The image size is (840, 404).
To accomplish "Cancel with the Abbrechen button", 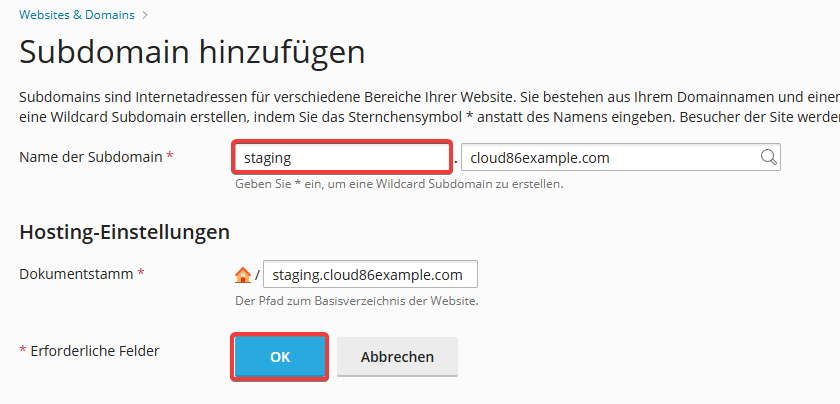I will click(x=397, y=357).
